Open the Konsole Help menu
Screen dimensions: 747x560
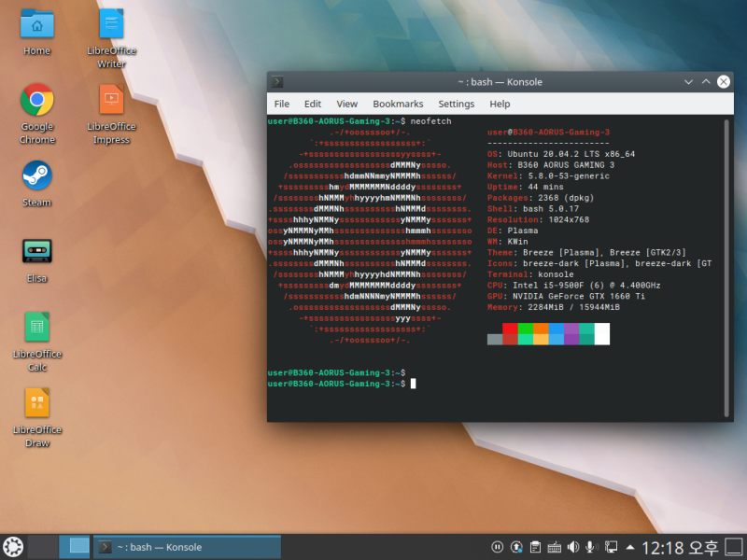(x=500, y=104)
